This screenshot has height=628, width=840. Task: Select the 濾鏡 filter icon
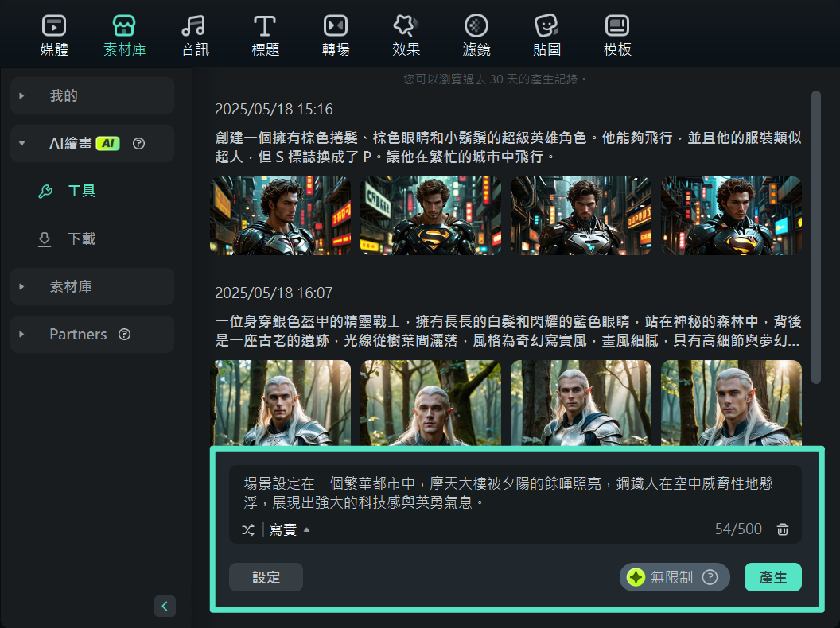tap(476, 25)
